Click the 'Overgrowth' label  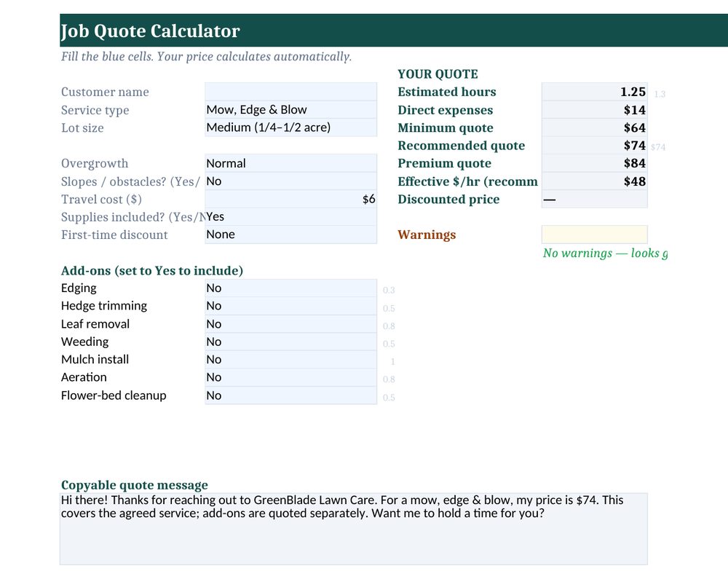[x=95, y=163]
